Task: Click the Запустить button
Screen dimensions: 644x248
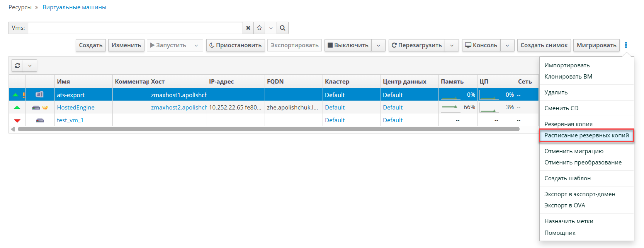Action: click(x=168, y=45)
